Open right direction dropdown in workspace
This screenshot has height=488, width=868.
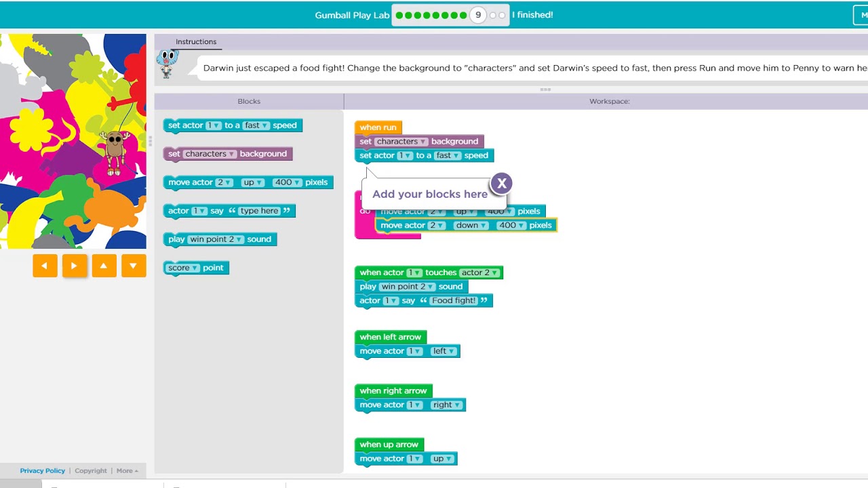click(x=447, y=405)
